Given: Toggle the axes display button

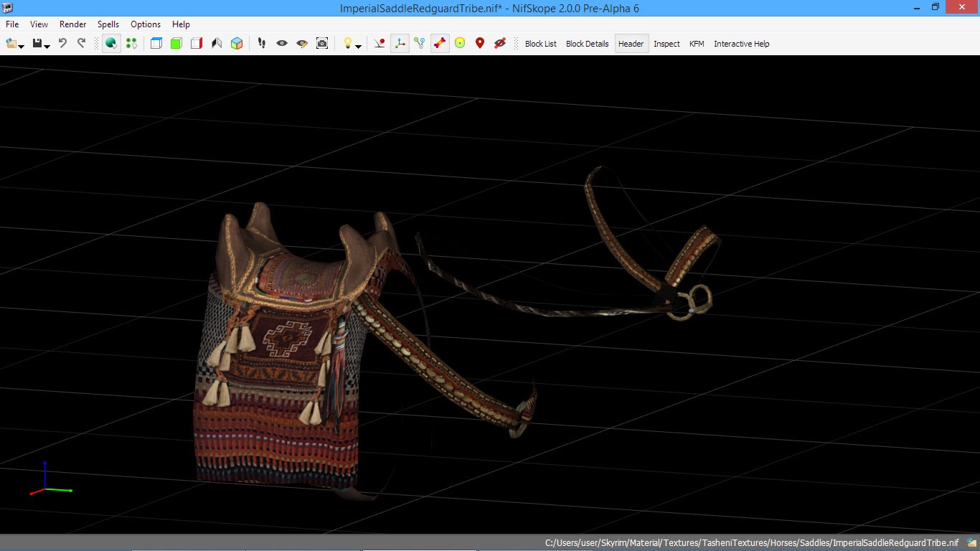Looking at the screenshot, I should [400, 44].
